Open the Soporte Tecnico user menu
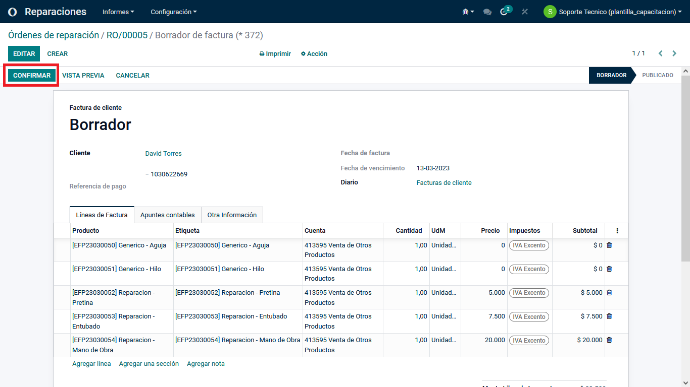690x387 pixels. point(613,12)
